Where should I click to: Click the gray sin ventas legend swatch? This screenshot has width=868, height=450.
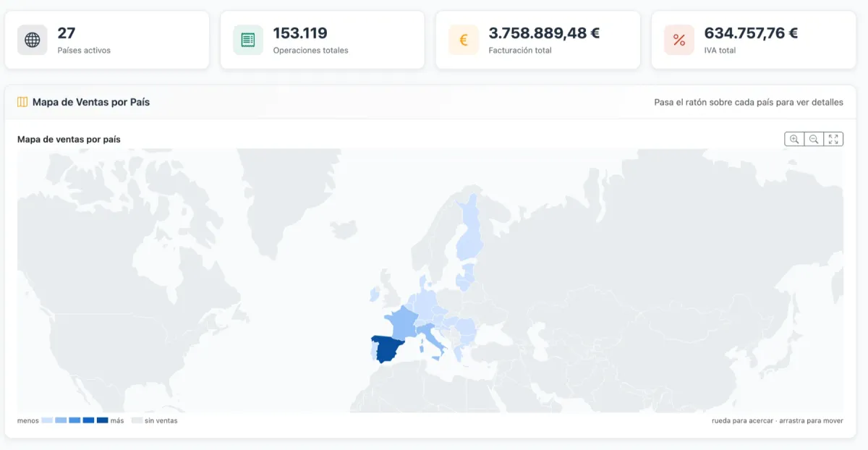coord(137,420)
